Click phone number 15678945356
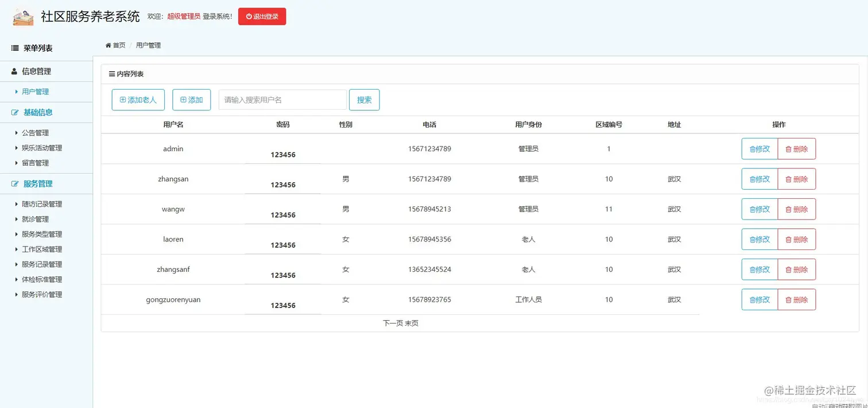Screen dimensions: 868x408 coord(429,239)
